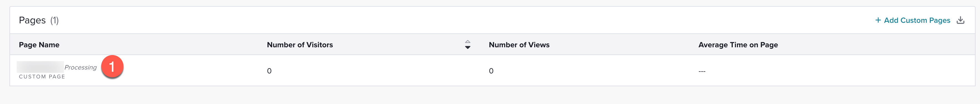Click the Number of Visitors column header

300,45
